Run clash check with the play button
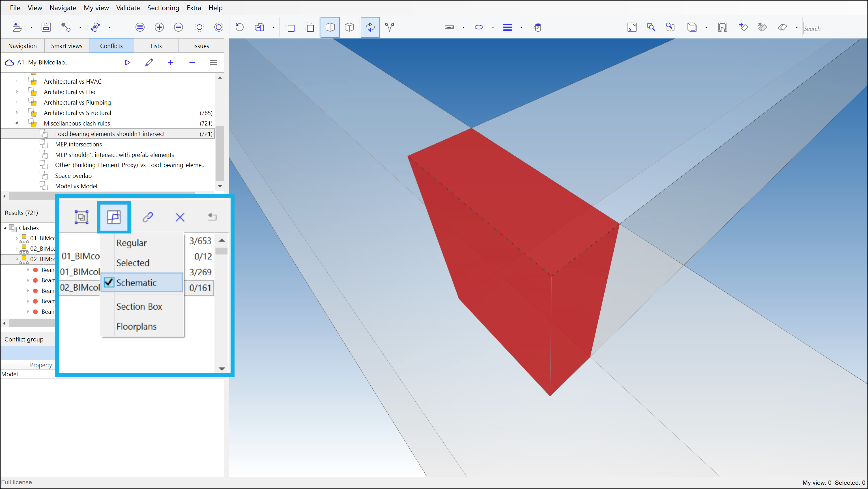This screenshot has height=489, width=868. [x=127, y=62]
